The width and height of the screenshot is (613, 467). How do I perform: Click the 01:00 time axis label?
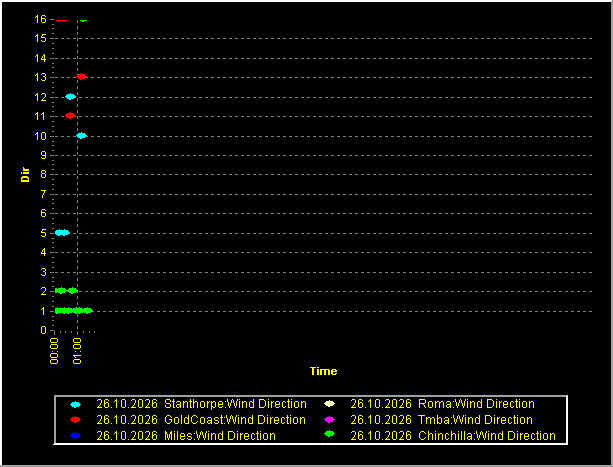(77, 351)
